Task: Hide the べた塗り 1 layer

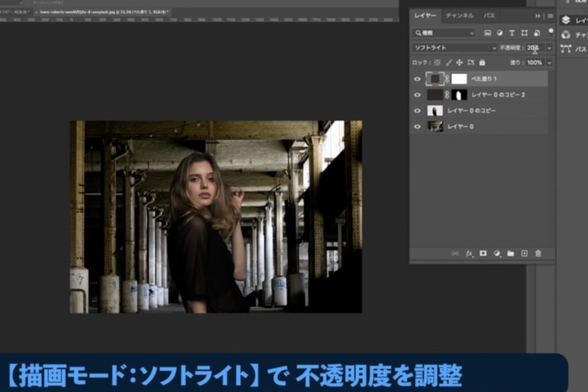Action: [x=417, y=79]
